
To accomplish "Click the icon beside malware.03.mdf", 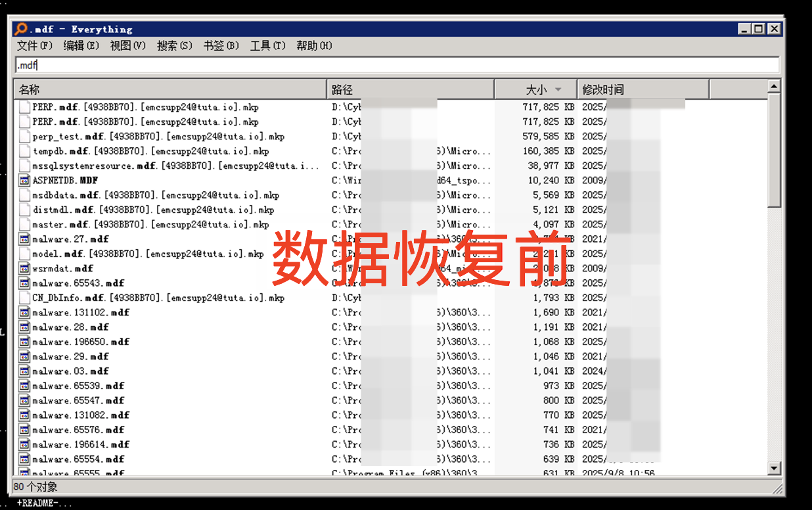I will [24, 371].
